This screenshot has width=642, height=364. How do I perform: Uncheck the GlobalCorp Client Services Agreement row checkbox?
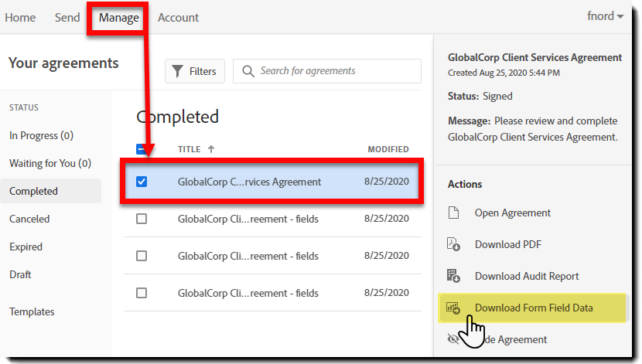coord(142,182)
